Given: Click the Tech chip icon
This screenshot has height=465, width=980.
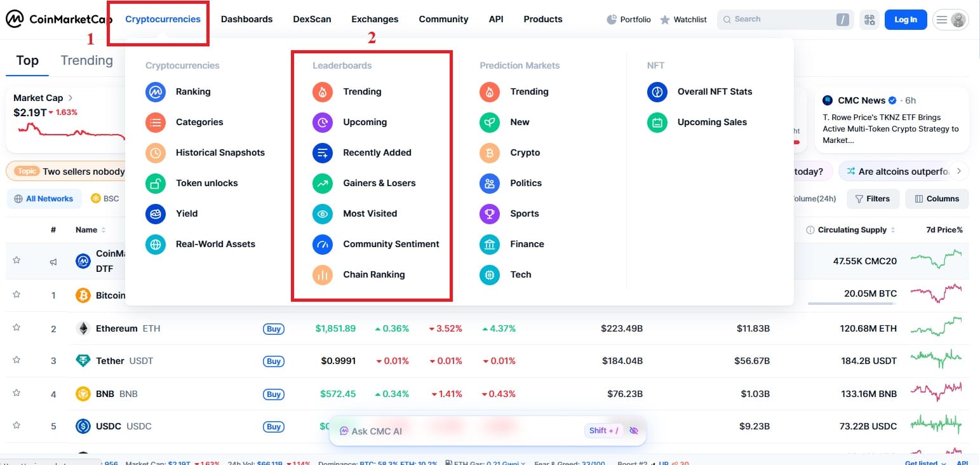Looking at the screenshot, I should point(490,274).
